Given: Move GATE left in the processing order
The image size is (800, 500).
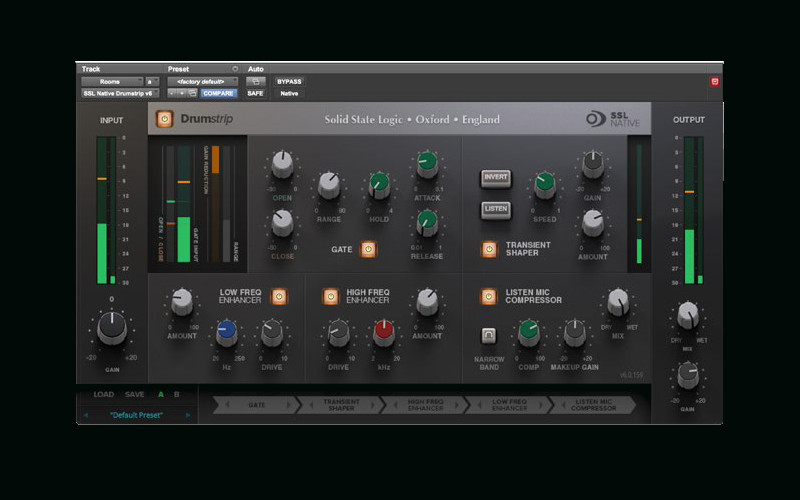Looking at the screenshot, I should pyautogui.click(x=227, y=405).
